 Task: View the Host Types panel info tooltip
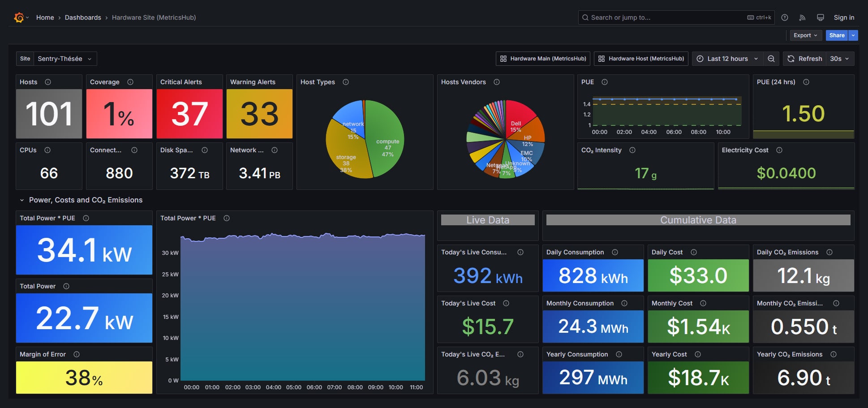[345, 82]
